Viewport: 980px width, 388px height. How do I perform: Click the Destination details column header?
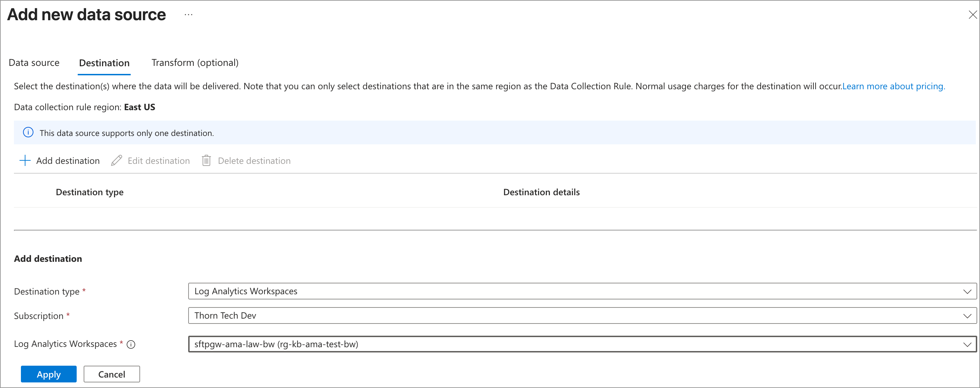point(541,192)
